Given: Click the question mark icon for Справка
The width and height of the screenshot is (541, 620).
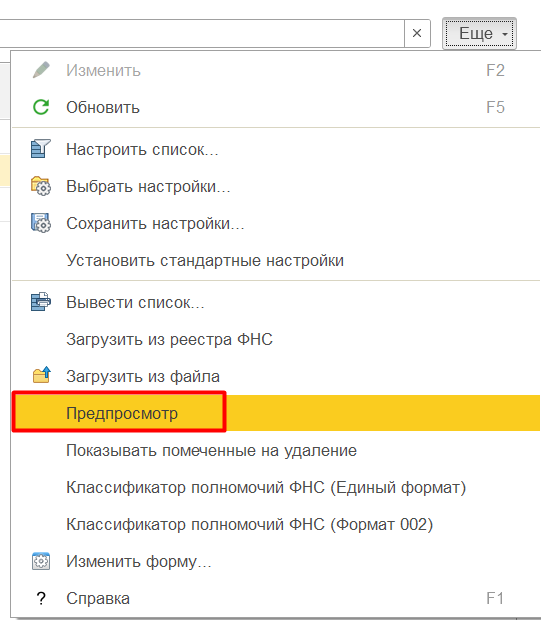Looking at the screenshot, I should click(41, 598).
